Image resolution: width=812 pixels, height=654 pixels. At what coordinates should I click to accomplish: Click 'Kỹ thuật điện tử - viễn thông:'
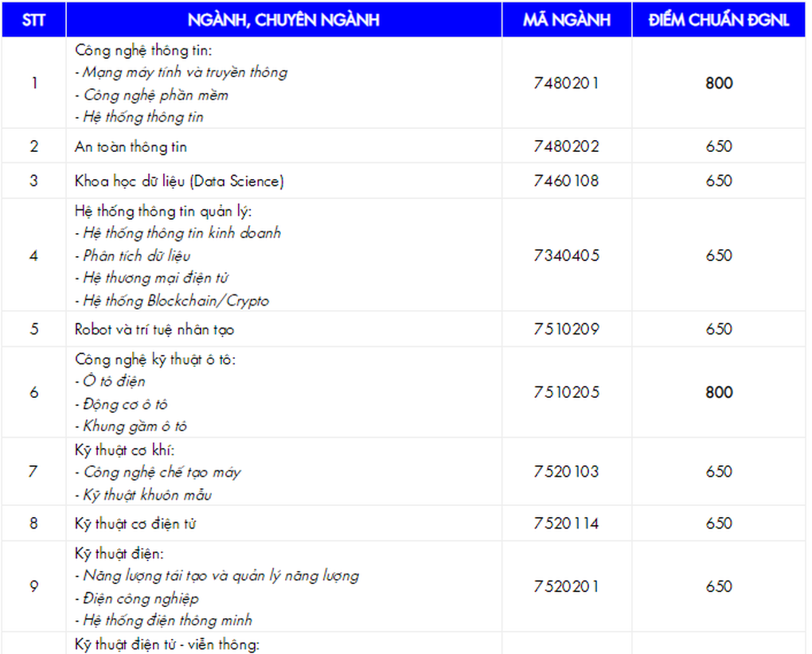166,645
